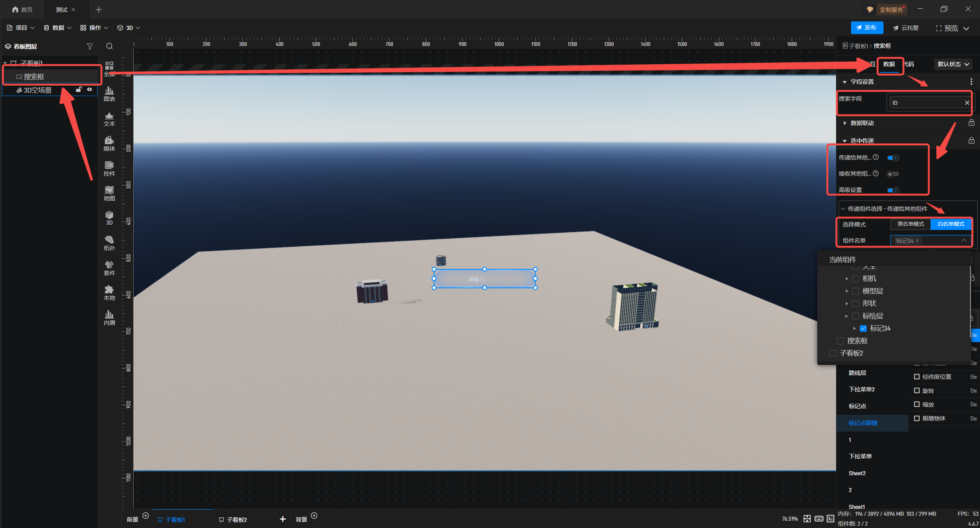This screenshot has height=528, width=980.
Task: Open the 套件 kit components category
Action: (x=109, y=268)
